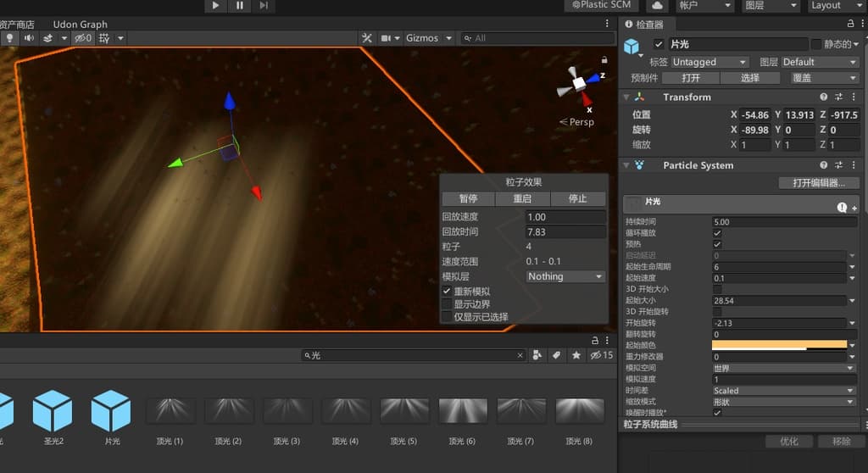Toggle scene audio speaker icon
868x473 pixels.
(29, 38)
